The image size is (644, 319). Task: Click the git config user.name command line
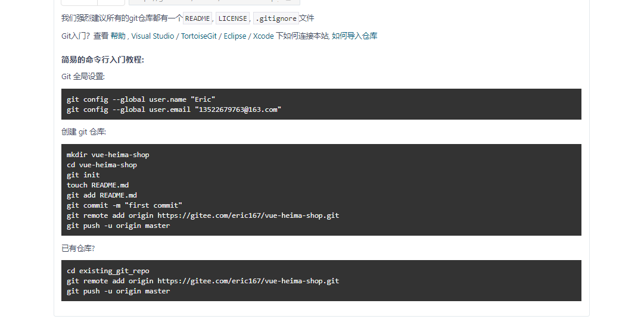[141, 99]
